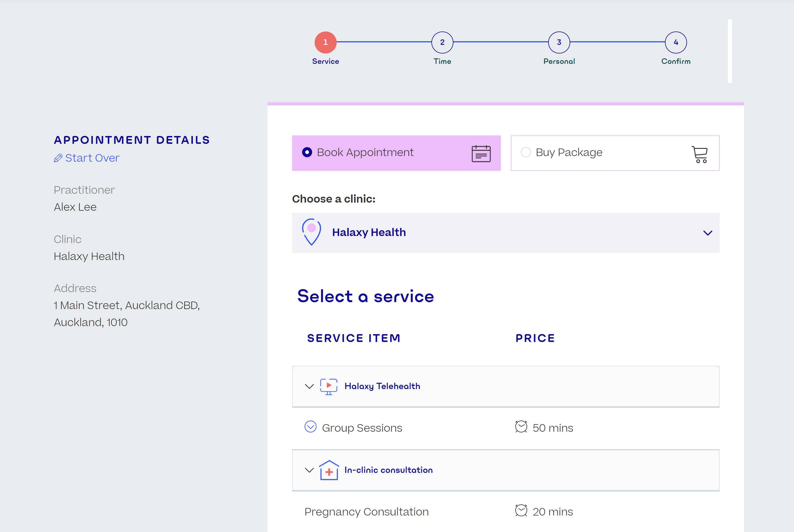Click the APPOINTMENT DETAILS heading

click(x=132, y=140)
